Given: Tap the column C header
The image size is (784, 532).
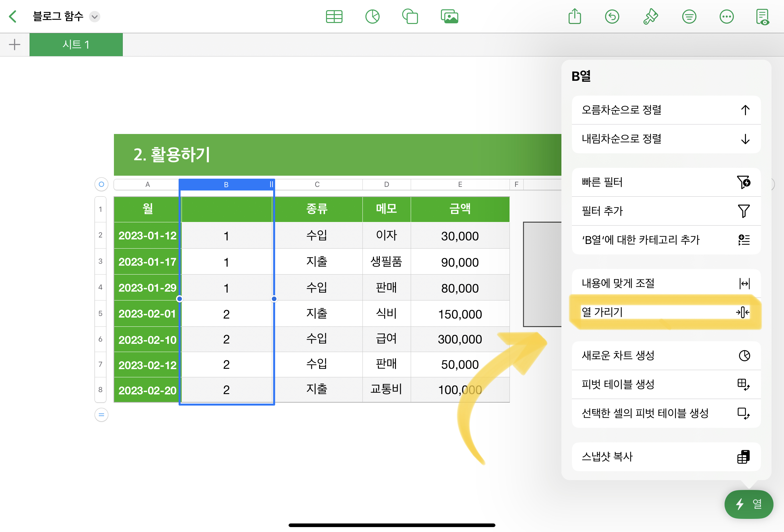Looking at the screenshot, I should pos(317,185).
